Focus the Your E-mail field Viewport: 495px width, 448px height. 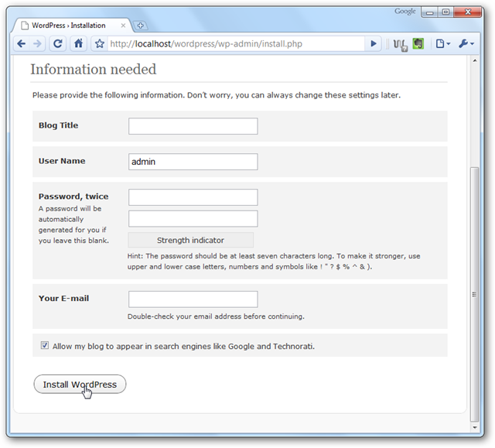pyautogui.click(x=193, y=299)
